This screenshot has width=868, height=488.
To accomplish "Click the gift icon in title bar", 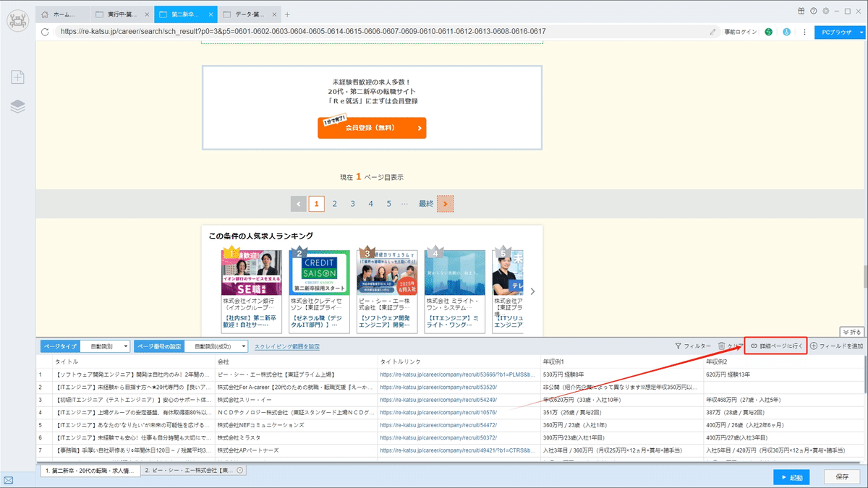I will [x=801, y=11].
